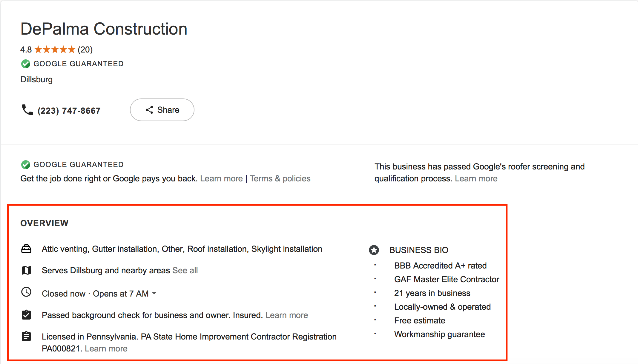Click the star badge icon by Business Bio
Image resolution: width=638 pixels, height=364 pixels.
point(374,250)
